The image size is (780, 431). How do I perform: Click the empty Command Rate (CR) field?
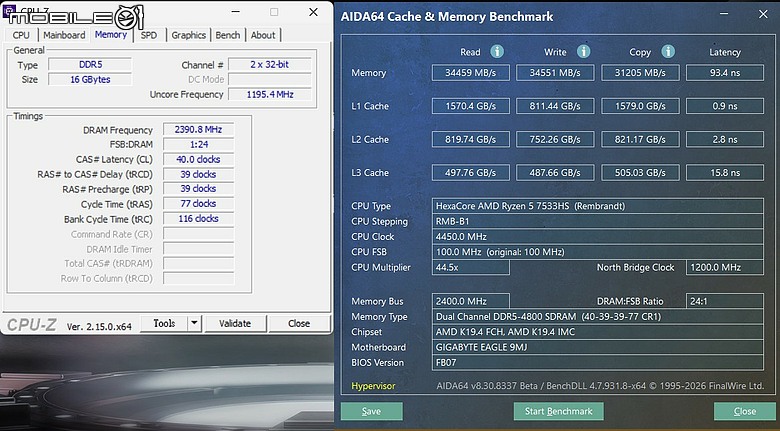pos(198,234)
